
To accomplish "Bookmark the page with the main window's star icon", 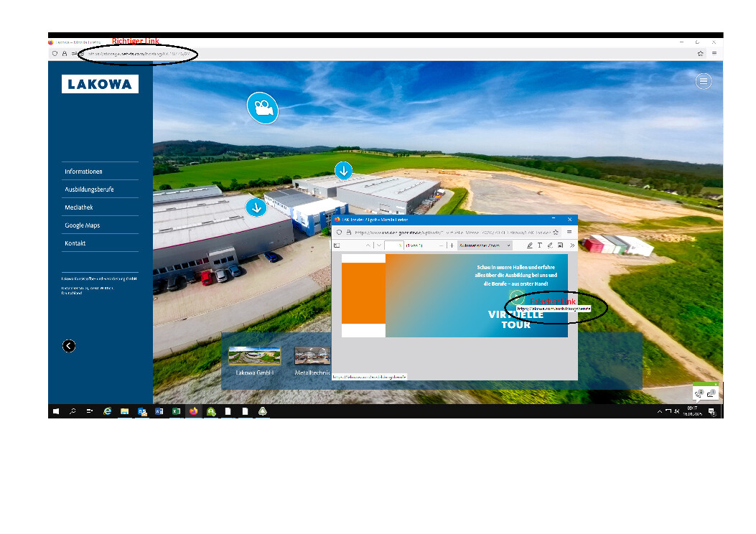I will (x=700, y=54).
